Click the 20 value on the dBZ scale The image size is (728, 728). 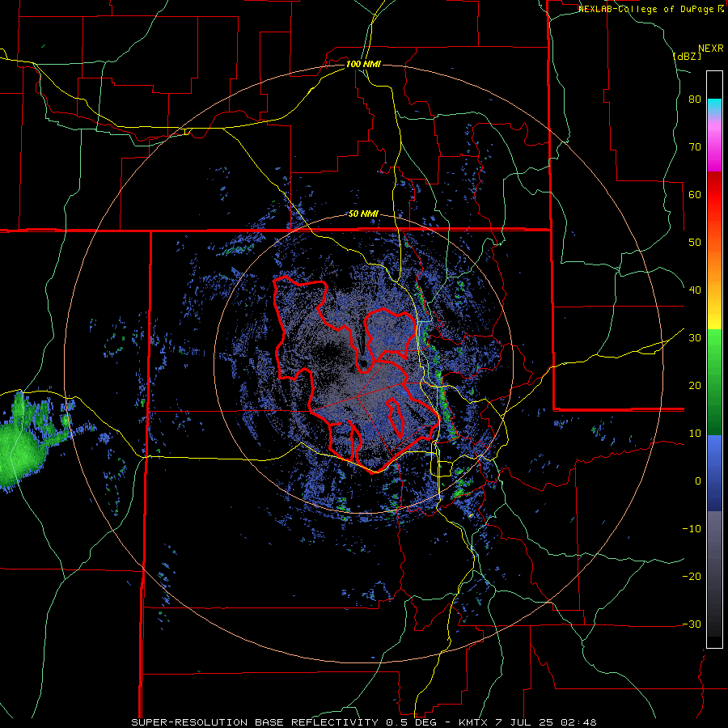tap(695, 386)
